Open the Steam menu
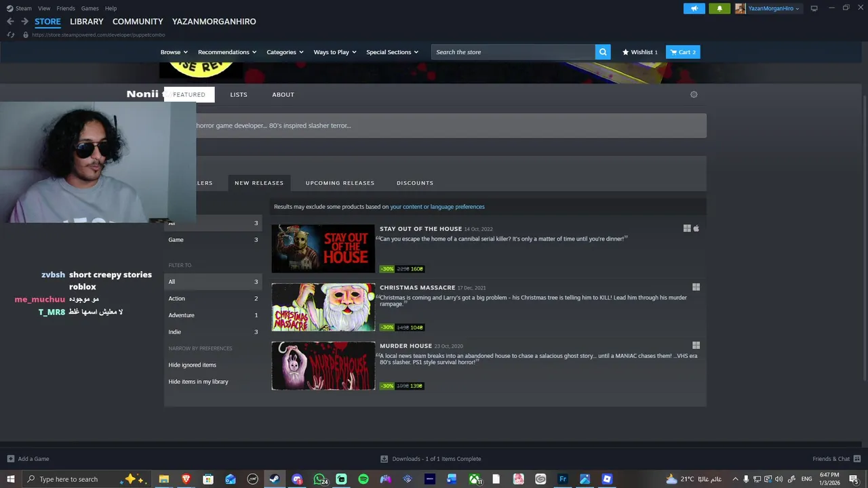Viewport: 868px width, 488px height. coord(24,8)
